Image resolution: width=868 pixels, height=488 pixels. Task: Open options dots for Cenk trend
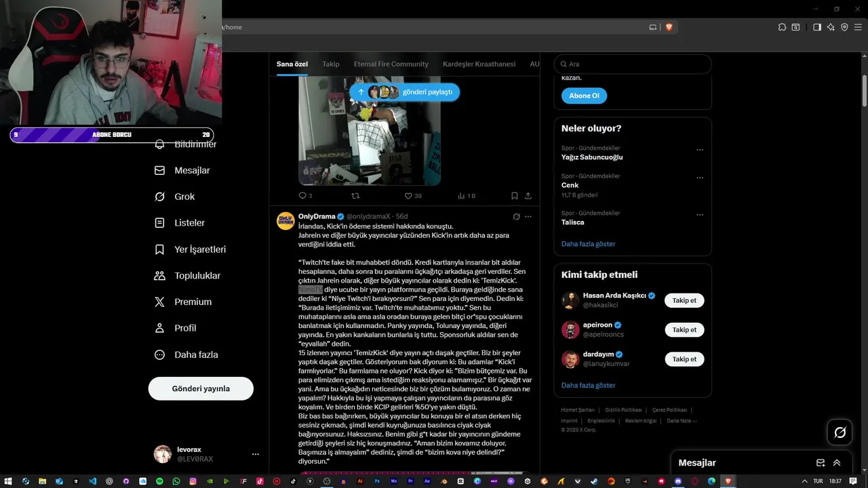click(x=700, y=178)
